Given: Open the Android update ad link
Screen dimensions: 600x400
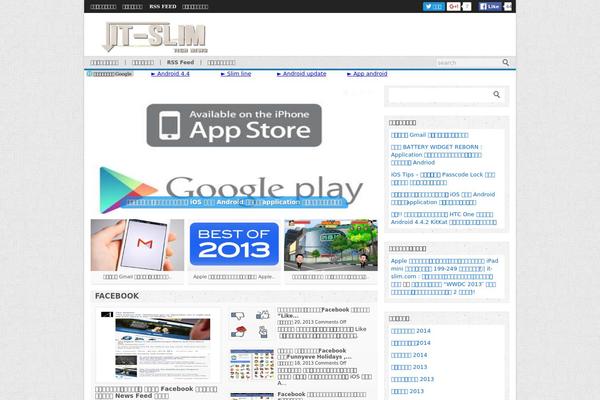Looking at the screenshot, I should click(302, 73).
